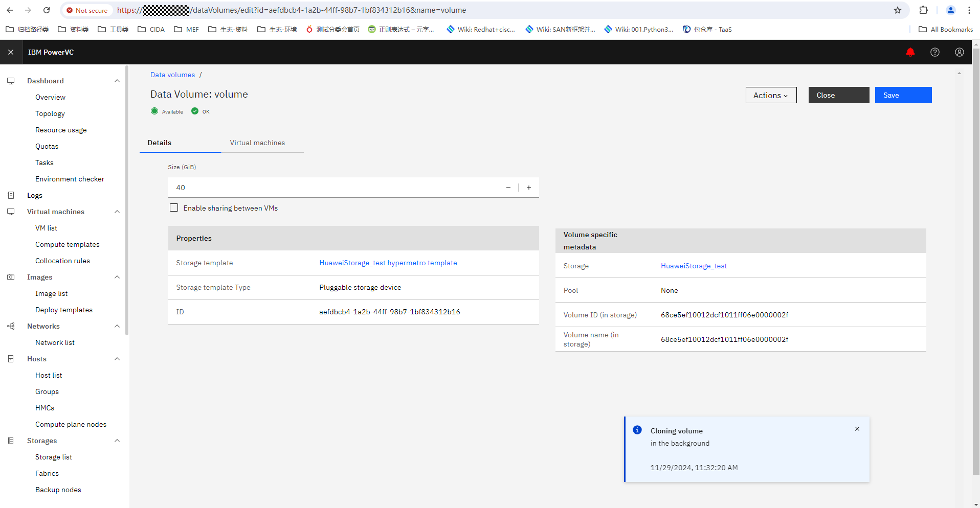Open Quotas in the sidebar
Viewport: 980px width, 508px height.
[x=47, y=146]
